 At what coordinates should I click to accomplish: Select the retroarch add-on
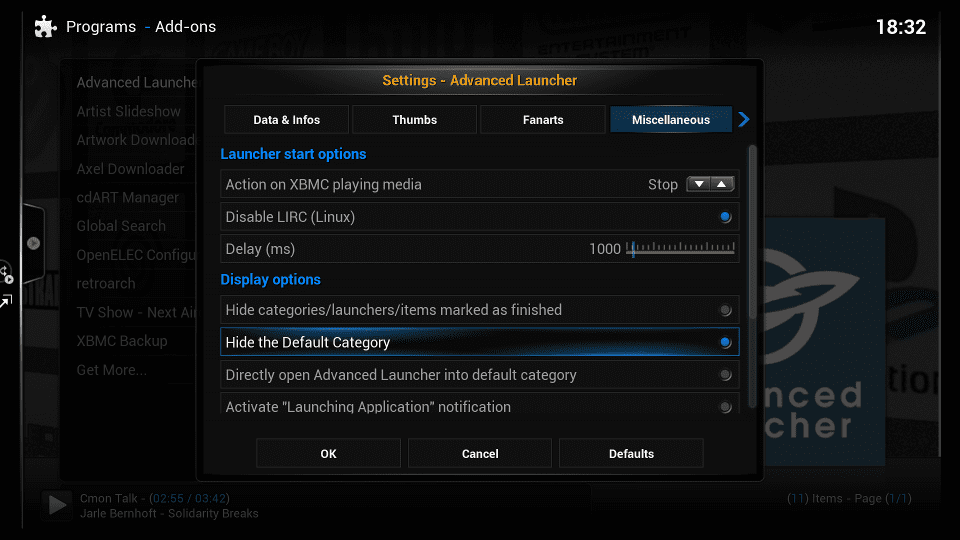tap(105, 283)
